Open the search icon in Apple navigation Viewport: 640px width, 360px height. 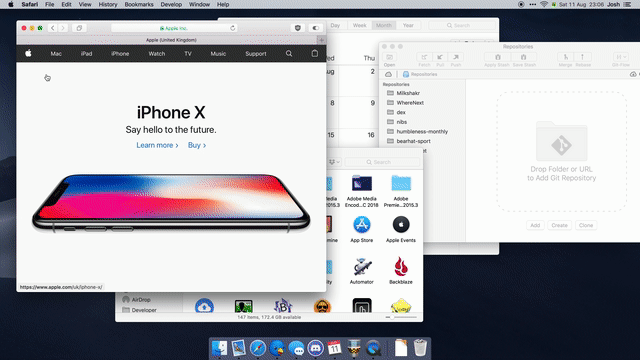click(x=289, y=53)
